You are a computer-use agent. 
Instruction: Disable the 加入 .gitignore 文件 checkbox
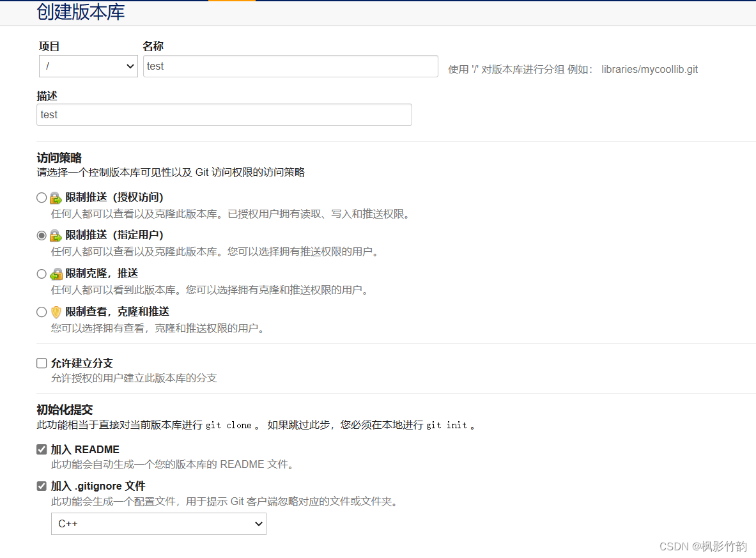[41, 485]
